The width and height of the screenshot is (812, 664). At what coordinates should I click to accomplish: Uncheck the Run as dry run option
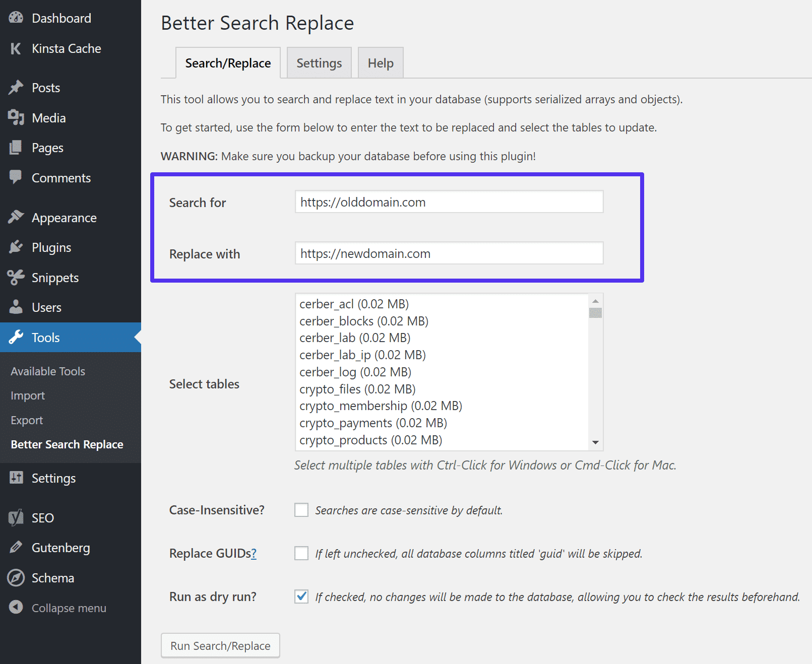click(301, 596)
